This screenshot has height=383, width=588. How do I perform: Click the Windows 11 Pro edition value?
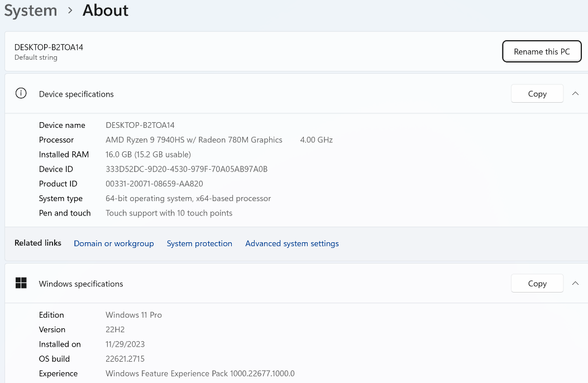(x=134, y=315)
